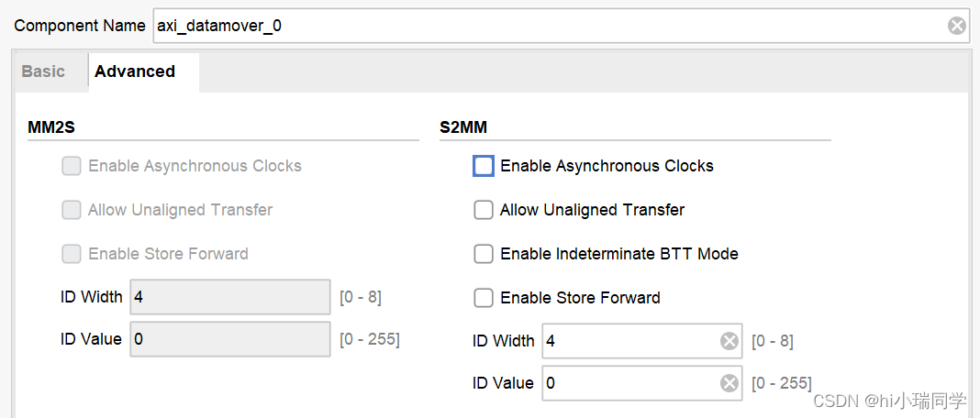Check S2MM Allow Unaligned Transfer
This screenshot has height=418, width=980.
[484, 210]
